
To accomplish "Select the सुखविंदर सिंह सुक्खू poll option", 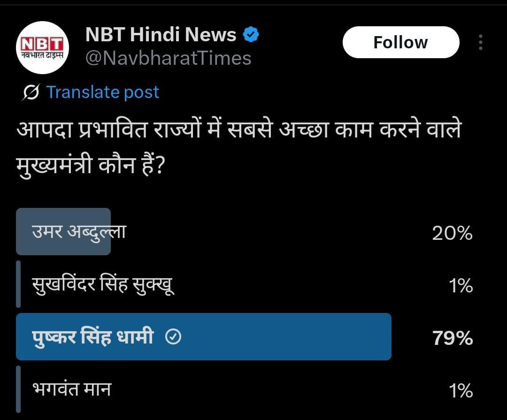I will (x=103, y=285).
